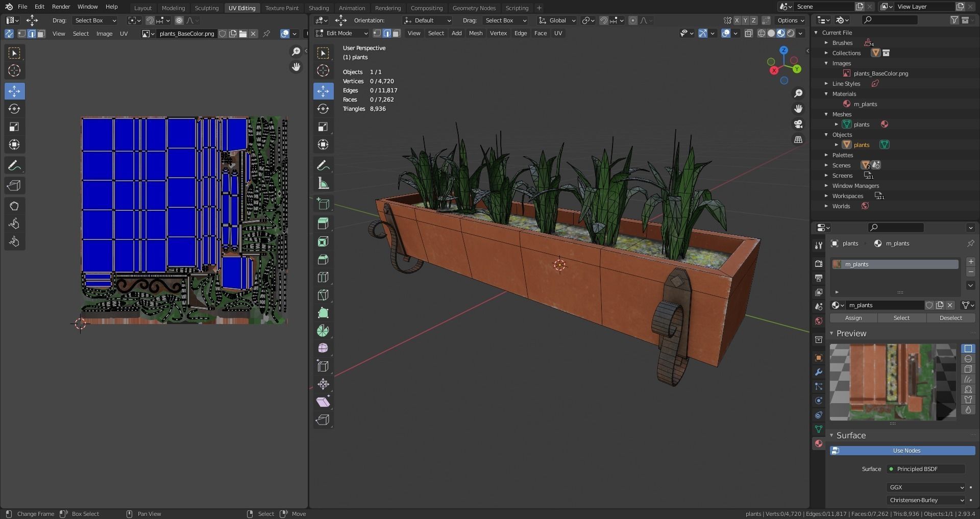This screenshot has height=519, width=980.
Task: Click the Deselect material button
Action: pos(951,318)
